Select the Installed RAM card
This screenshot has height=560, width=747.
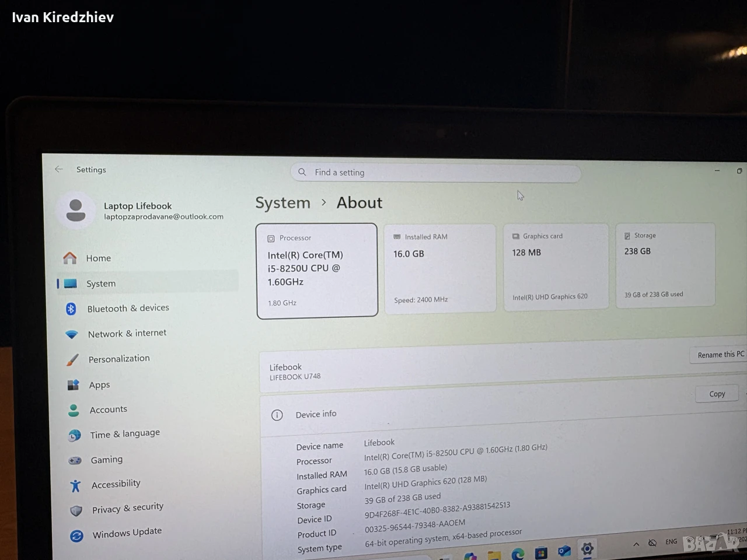440,268
